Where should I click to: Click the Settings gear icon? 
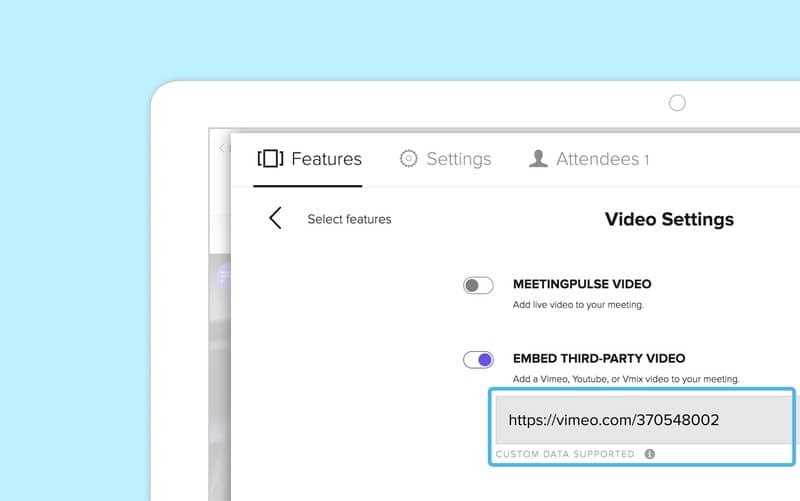[408, 158]
